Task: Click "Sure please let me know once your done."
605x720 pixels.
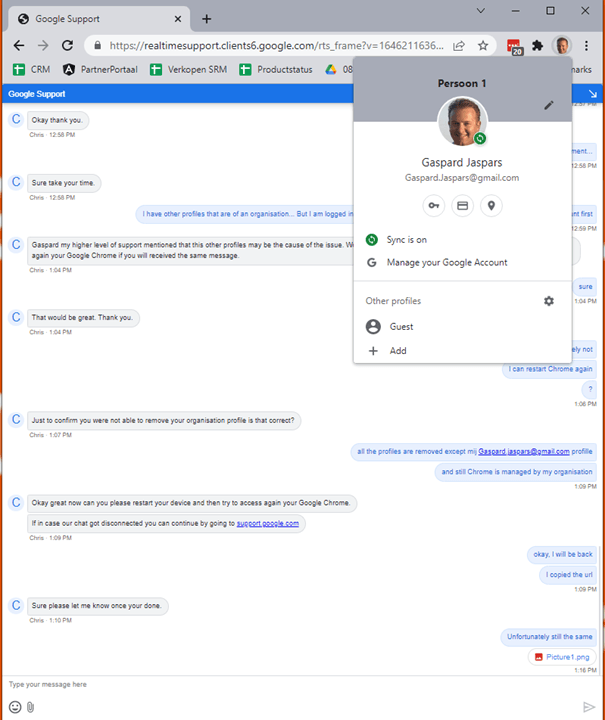Action: coord(96,606)
